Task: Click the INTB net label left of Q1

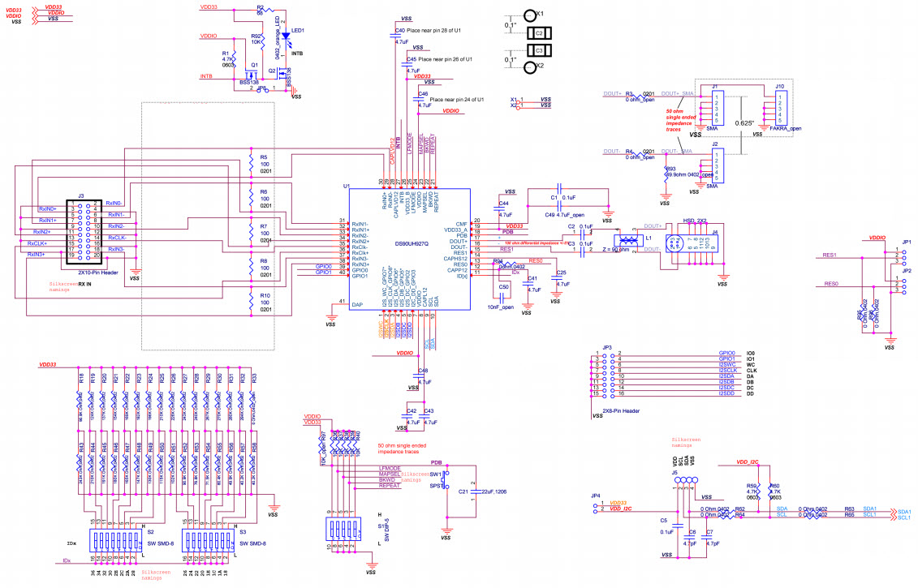Action: [x=206, y=76]
